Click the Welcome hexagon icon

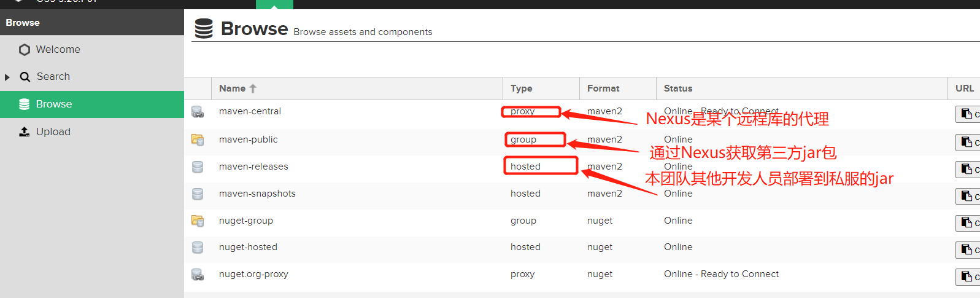25,50
